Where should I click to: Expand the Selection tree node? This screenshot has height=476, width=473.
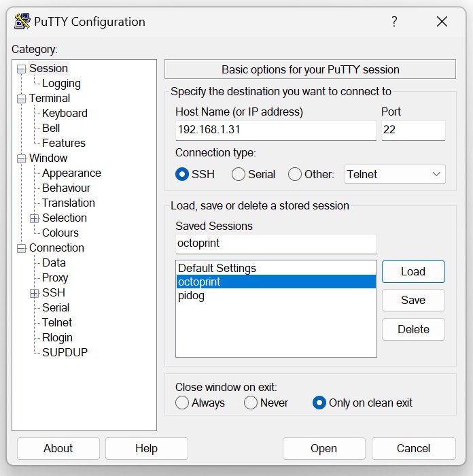tap(34, 218)
